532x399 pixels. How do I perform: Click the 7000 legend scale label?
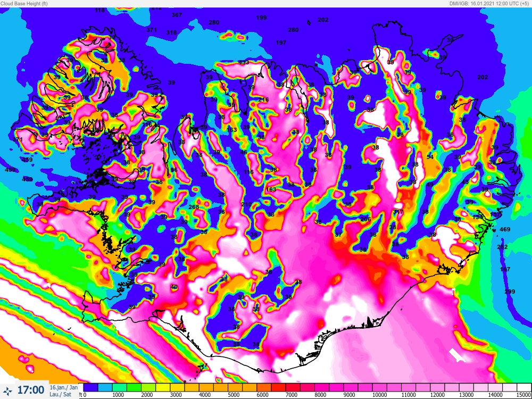click(x=291, y=395)
